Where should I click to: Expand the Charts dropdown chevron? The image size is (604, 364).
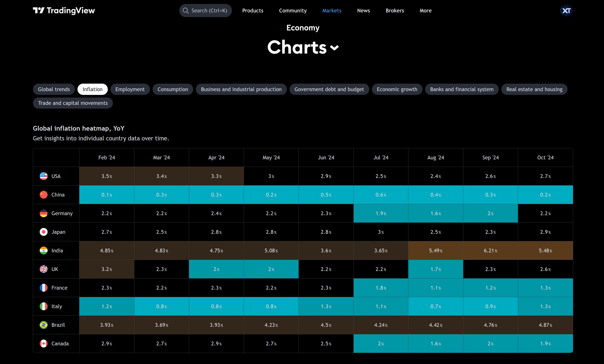(334, 48)
